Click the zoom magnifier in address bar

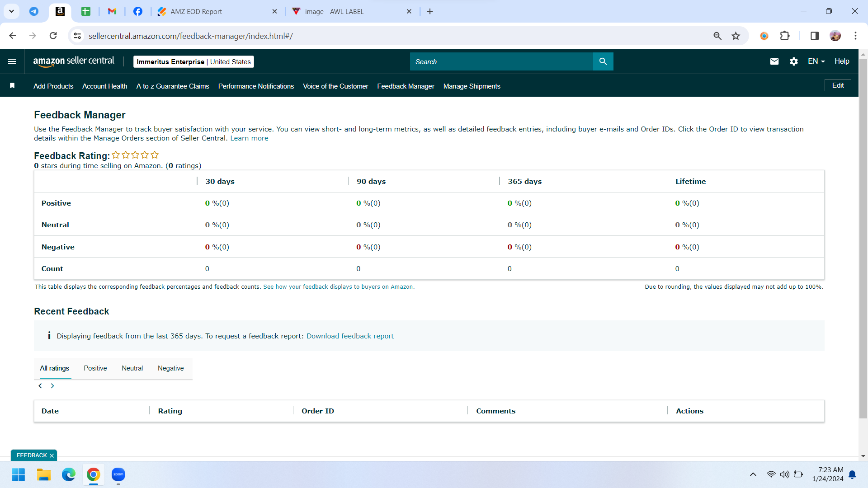pos(717,36)
